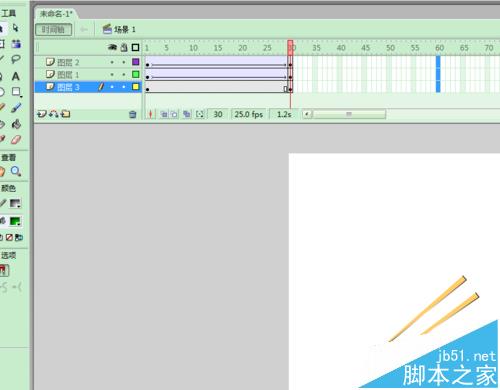
Task: Toggle visibility dot of 图层 1
Action: tap(112, 75)
